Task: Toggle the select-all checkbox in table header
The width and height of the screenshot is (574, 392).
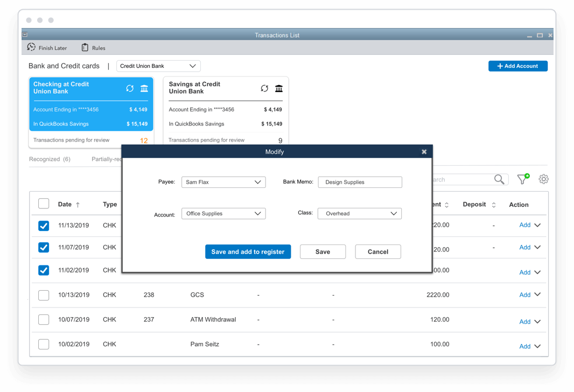Action: 44,204
